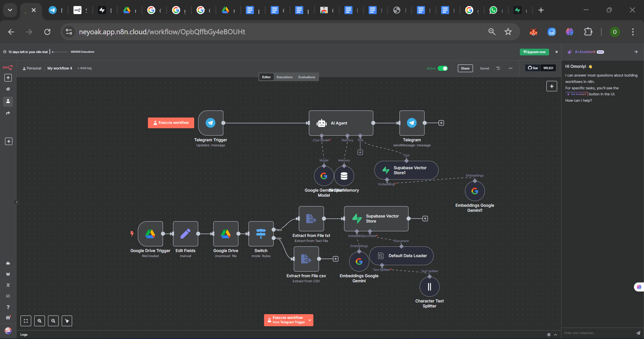Open the Telegram sendMessage node

[412, 123]
